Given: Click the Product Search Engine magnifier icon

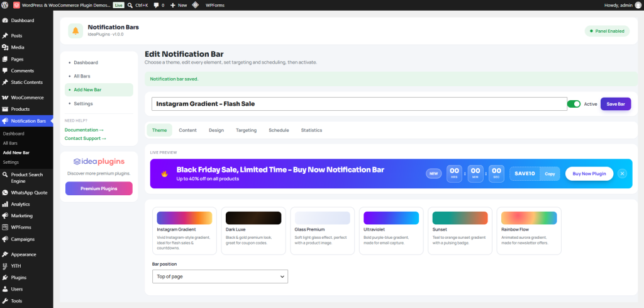Looking at the screenshot, I should click(x=5, y=174).
